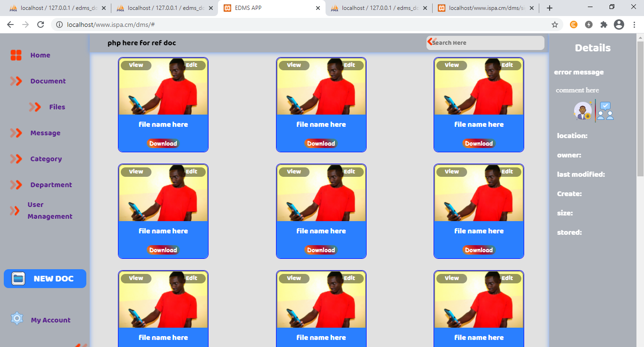Click the Department chevron icon
Screen dimensions: 644x347
15,185
